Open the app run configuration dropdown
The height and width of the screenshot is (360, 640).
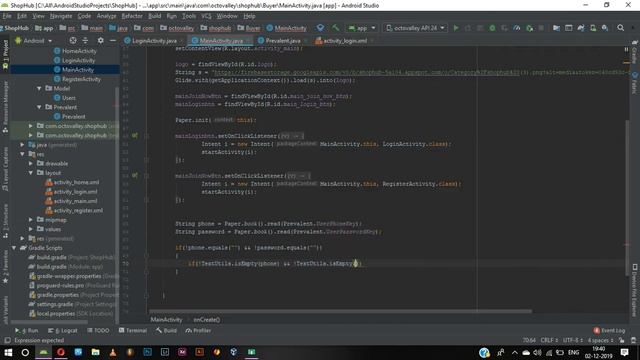(x=362, y=28)
